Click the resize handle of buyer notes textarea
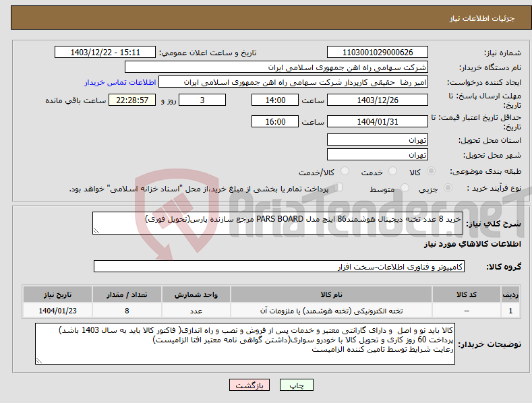This screenshot has height=403, width=532. click(39, 361)
